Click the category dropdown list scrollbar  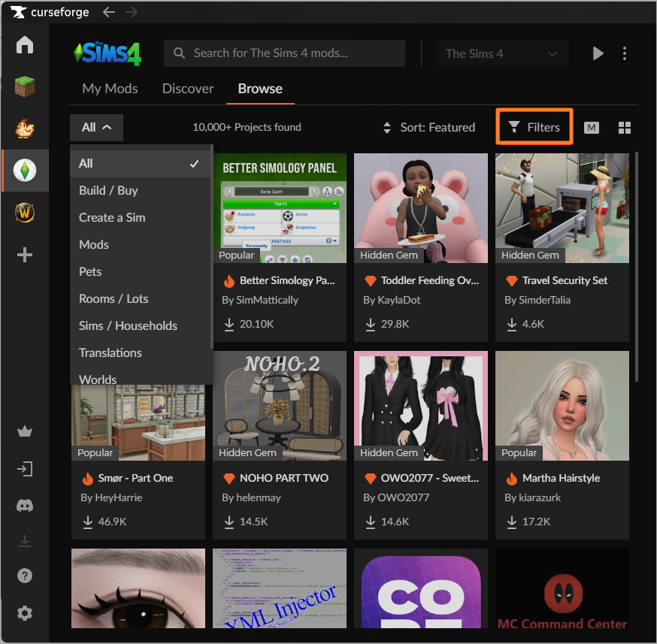coord(211,247)
